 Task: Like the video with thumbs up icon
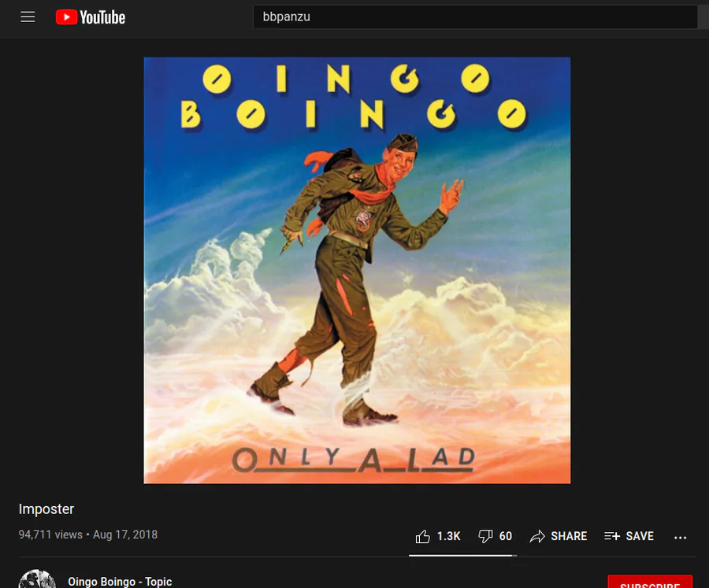pyautogui.click(x=423, y=537)
